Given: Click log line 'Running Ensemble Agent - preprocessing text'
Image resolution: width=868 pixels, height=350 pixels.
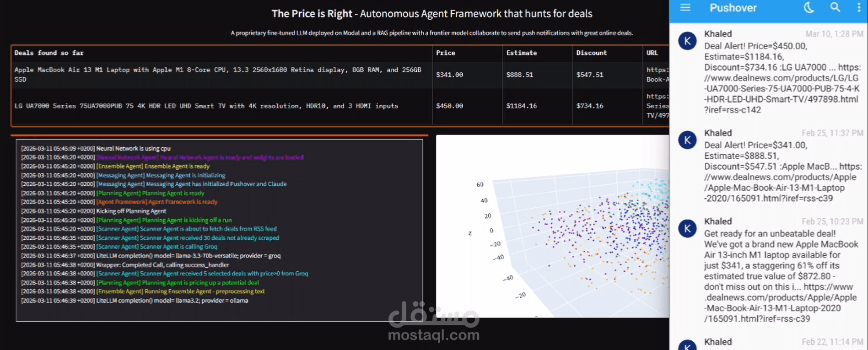Looking at the screenshot, I should pyautogui.click(x=143, y=291).
